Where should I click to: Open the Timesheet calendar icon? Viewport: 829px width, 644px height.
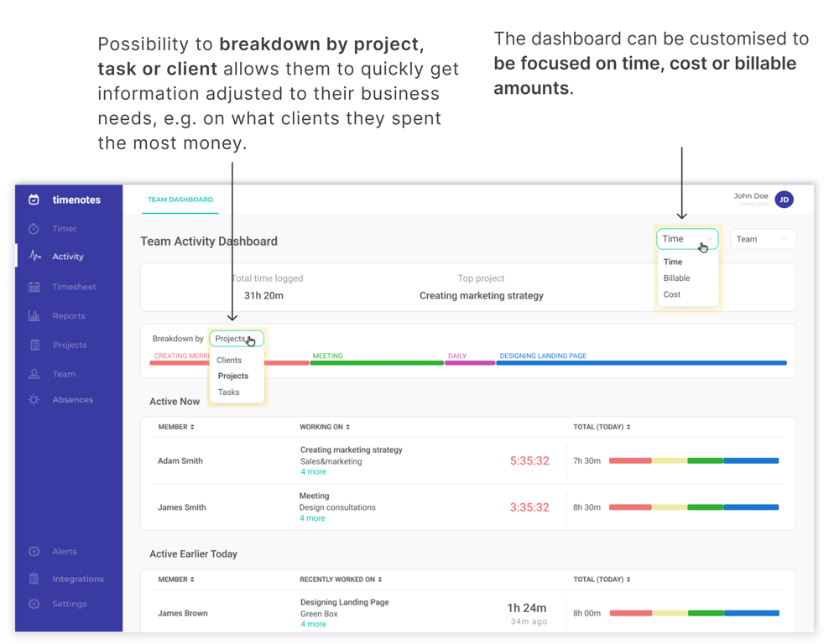pyautogui.click(x=34, y=287)
